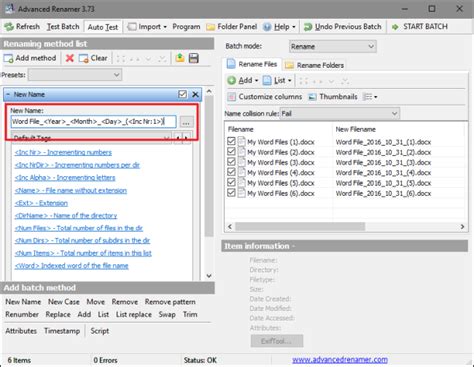
Task: Uncheck My Word Files (6).docx checkbox
Action: (231, 193)
